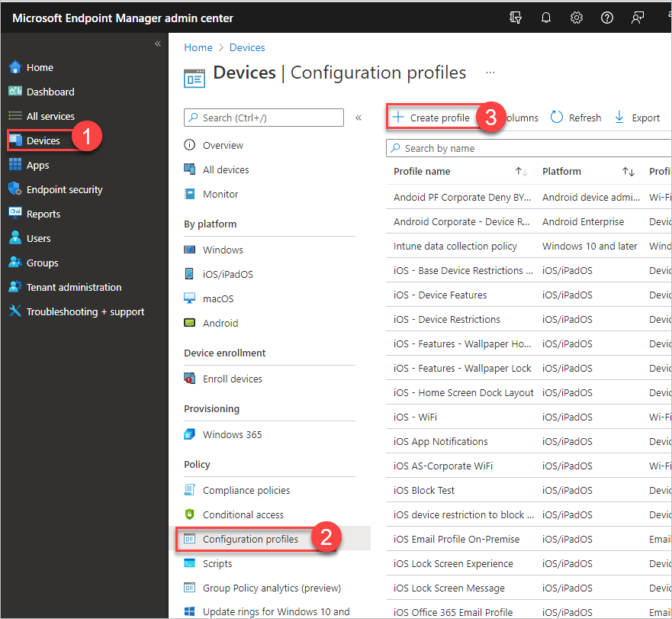This screenshot has height=619, width=672.
Task: Sort by Profile name column arrows
Action: (521, 172)
